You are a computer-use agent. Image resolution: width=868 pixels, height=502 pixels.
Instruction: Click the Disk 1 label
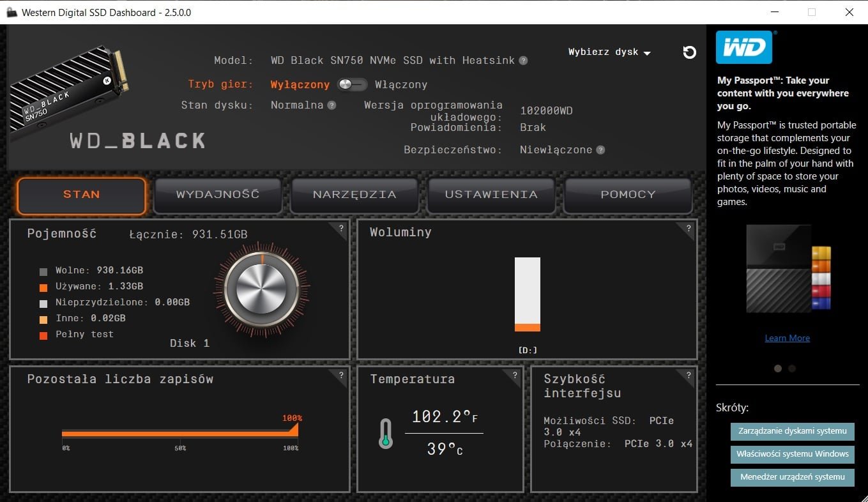click(x=190, y=344)
